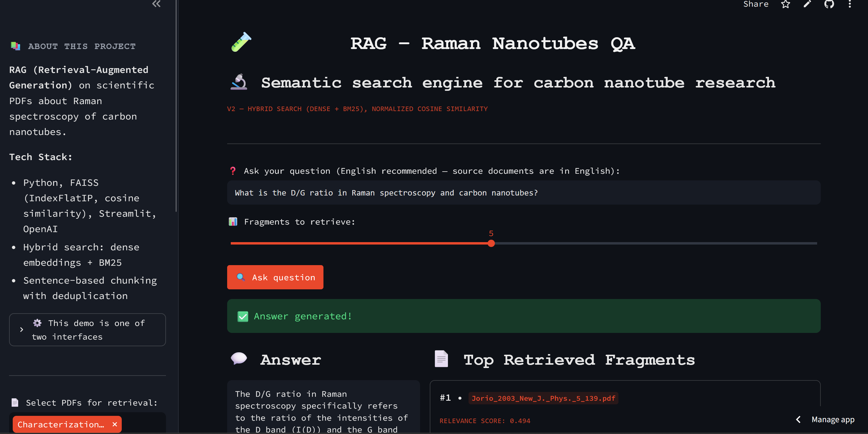Click 'Hybrid search: dense embeddings + BM25' bullet

point(81,255)
